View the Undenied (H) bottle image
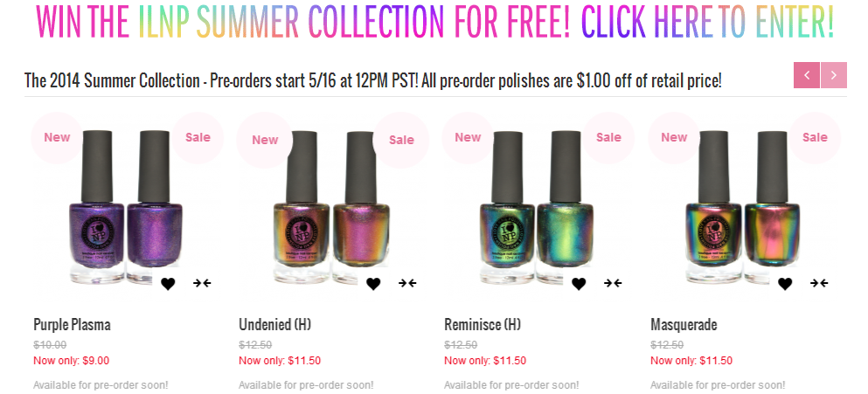This screenshot has width=868, height=394. (331, 206)
